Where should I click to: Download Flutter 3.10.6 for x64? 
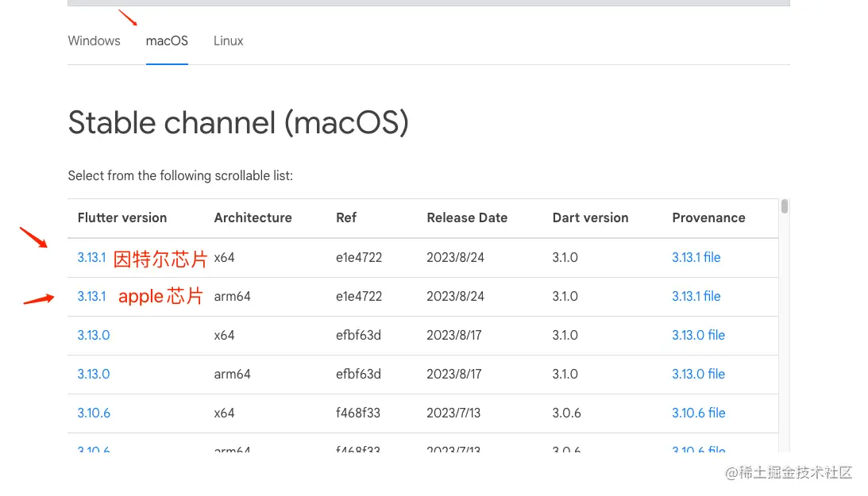[x=94, y=413]
